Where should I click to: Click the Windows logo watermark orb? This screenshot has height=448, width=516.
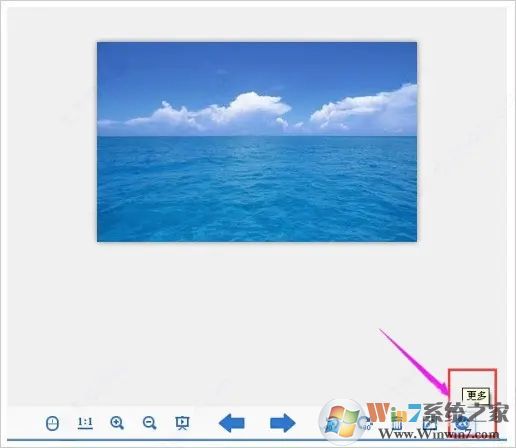(342, 420)
